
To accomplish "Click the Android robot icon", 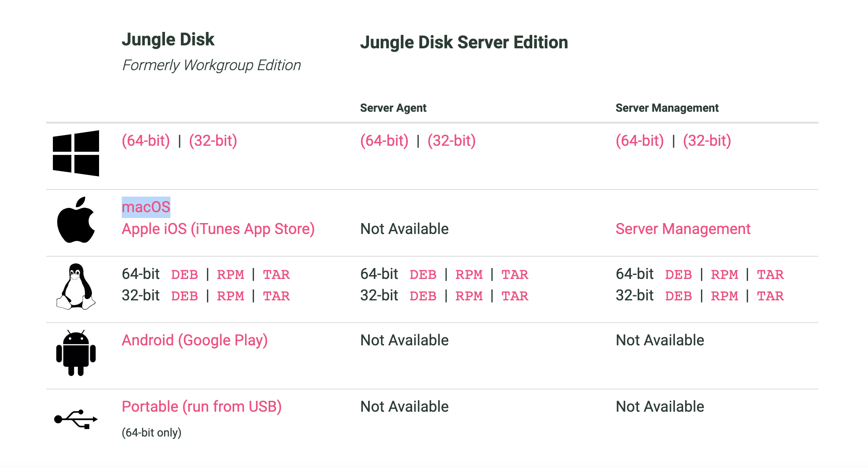I will click(x=76, y=353).
